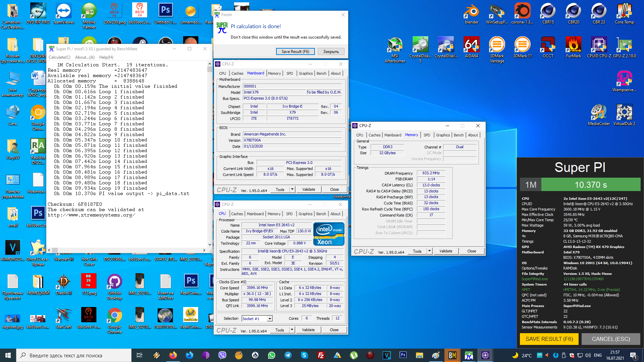Open Tools dropdown arrow in CPU tab CPU-Z

tap(292, 330)
